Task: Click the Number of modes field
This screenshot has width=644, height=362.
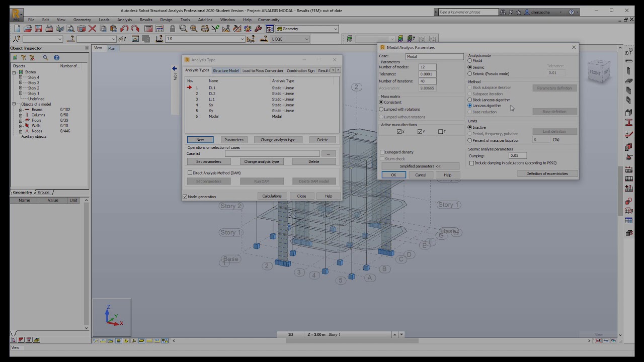Action: [428, 67]
